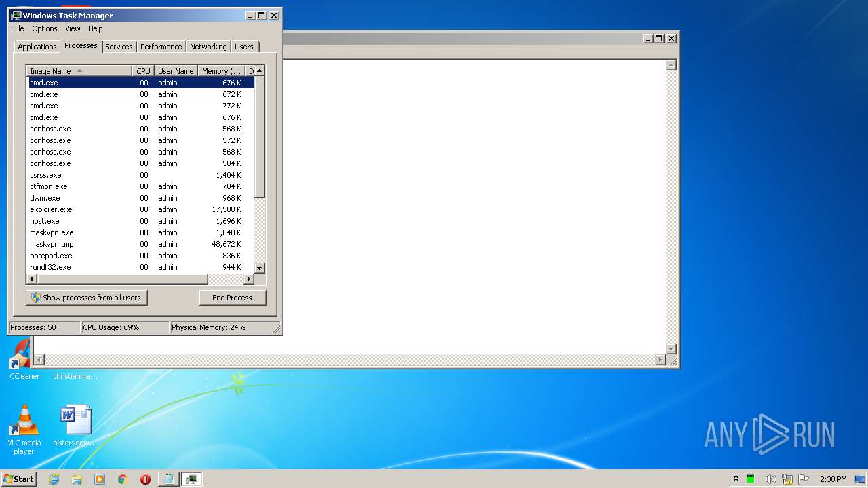Select the Task Manager taskbar button
This screenshot has width=868, height=488.
192,479
